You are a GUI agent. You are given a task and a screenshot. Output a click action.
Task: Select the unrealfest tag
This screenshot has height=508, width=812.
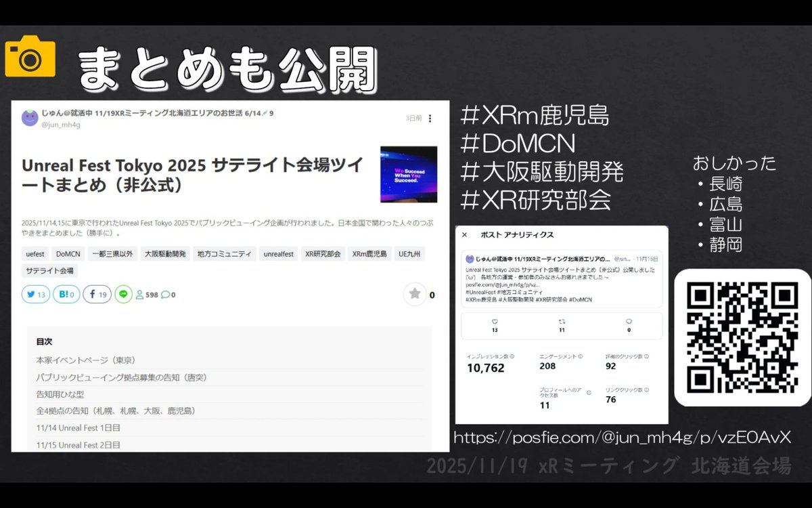[279, 254]
